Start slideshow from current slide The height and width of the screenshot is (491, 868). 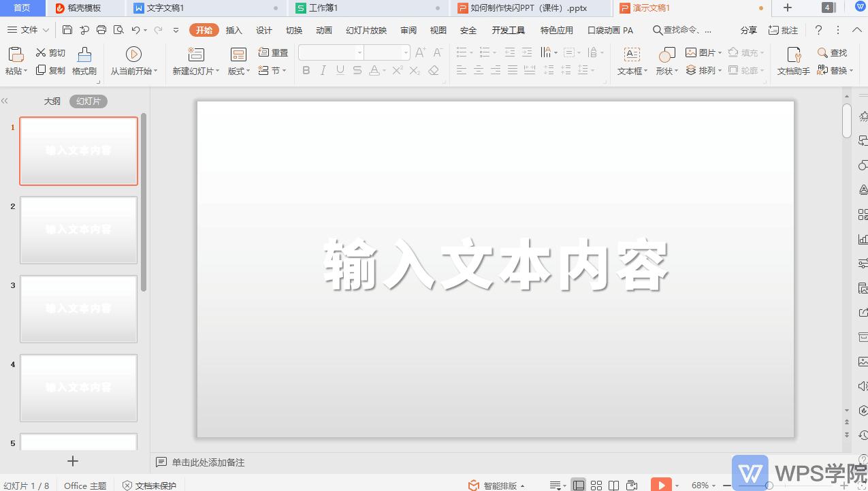[133, 61]
